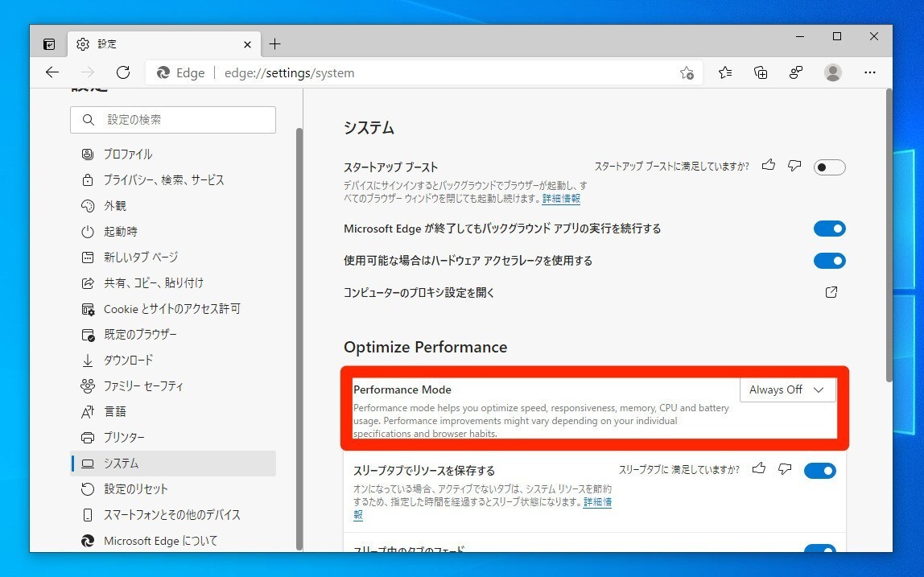Thumbs down the スタートアップ ブースト feedback
924x577 pixels.
coord(794,166)
